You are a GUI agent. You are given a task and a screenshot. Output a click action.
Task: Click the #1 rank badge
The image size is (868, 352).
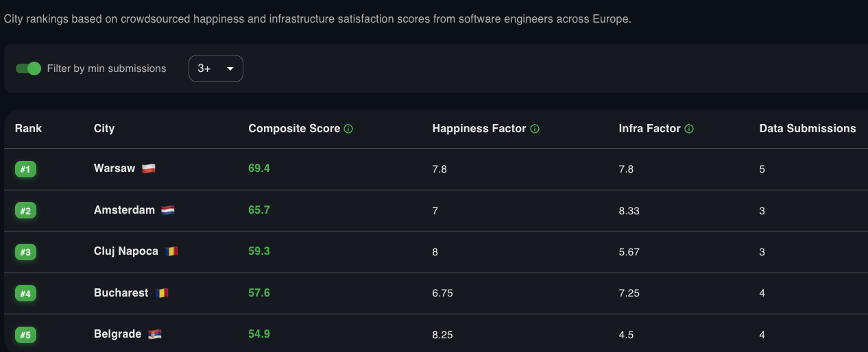point(25,169)
